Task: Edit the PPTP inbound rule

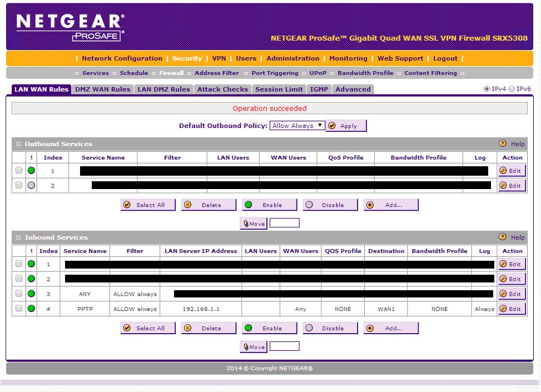Action: point(511,308)
